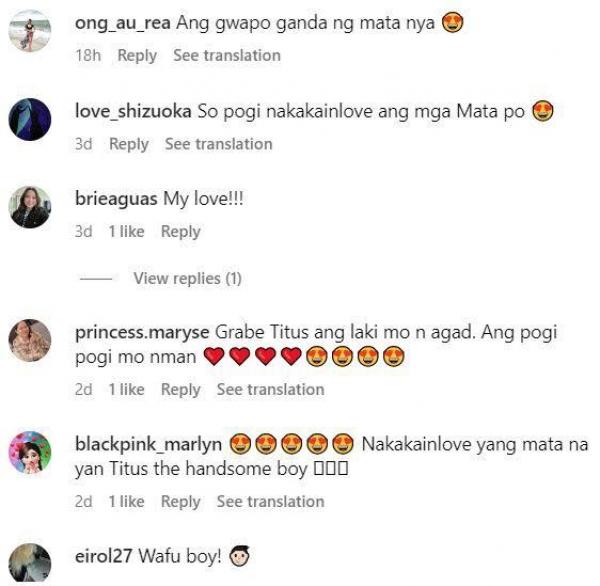
Task: View 1 like on princess.maryse's comment
Action: pyautogui.click(x=126, y=390)
